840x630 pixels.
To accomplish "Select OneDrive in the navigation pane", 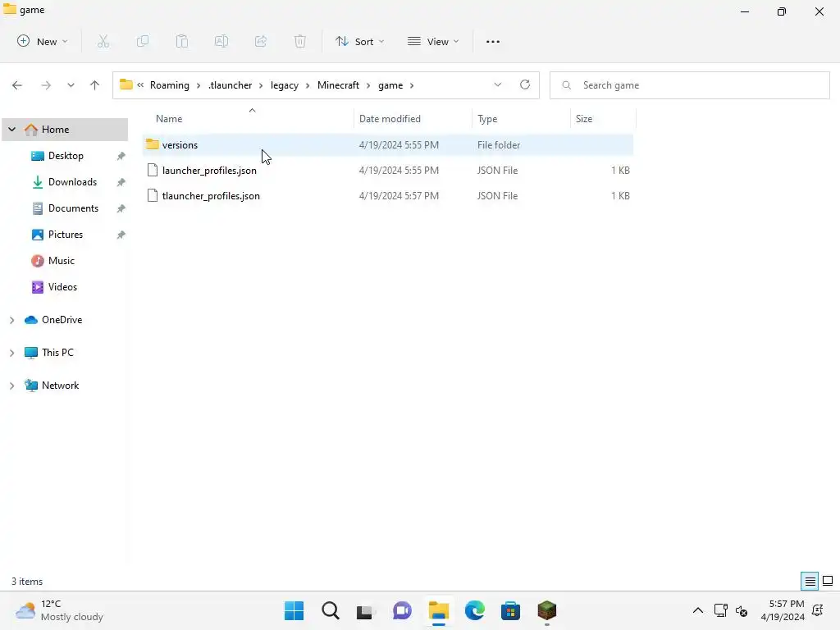I will 62,320.
